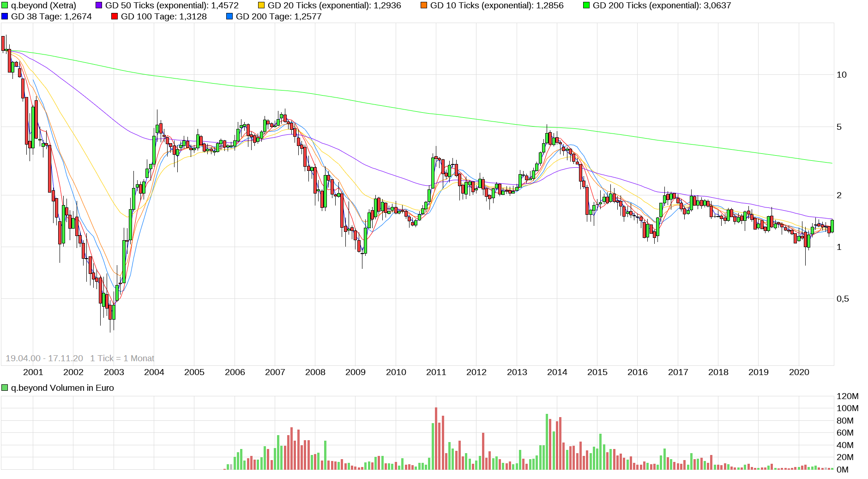Click the 2010 year axis label
Screen dimensions: 868x479
(x=396, y=372)
